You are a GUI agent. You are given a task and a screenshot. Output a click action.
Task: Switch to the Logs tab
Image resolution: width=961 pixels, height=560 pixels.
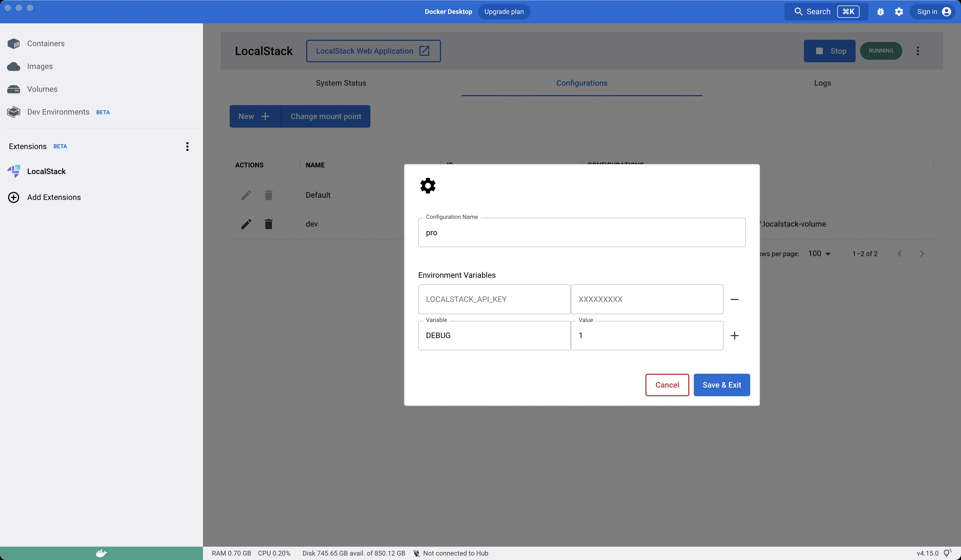823,83
